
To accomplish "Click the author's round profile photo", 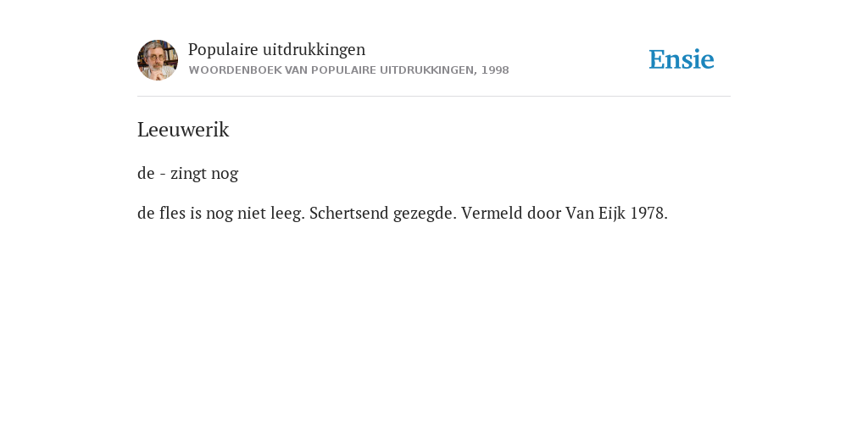I will tap(158, 60).
